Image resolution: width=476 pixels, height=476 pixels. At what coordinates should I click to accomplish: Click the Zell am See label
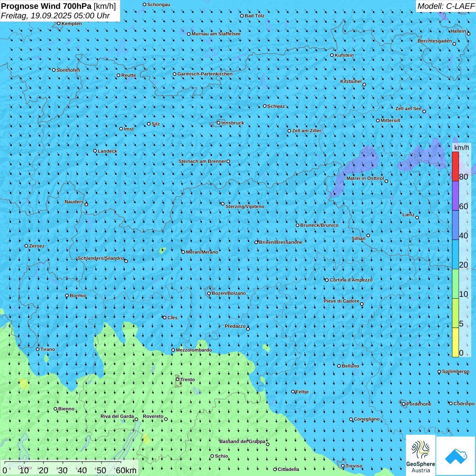408,108
